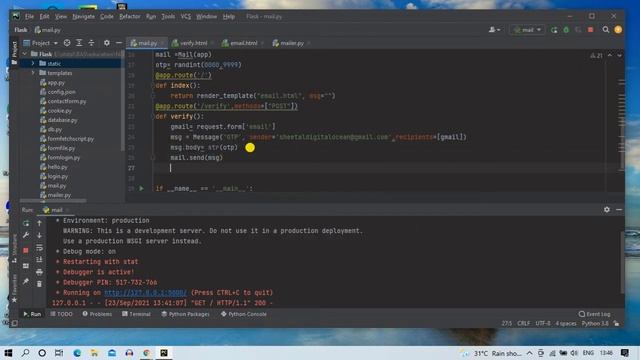Click CRLF line separator status
640x360 pixels.
pos(524,323)
